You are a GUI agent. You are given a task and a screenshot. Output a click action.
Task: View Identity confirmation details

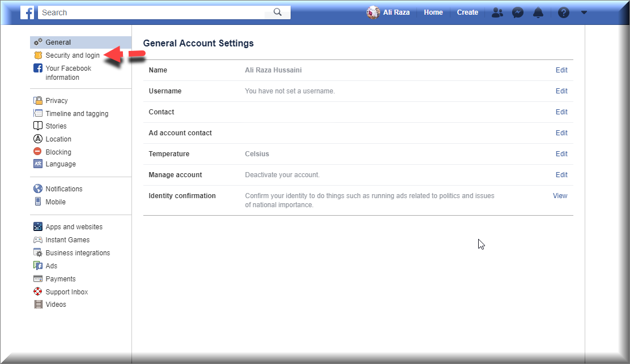560,196
